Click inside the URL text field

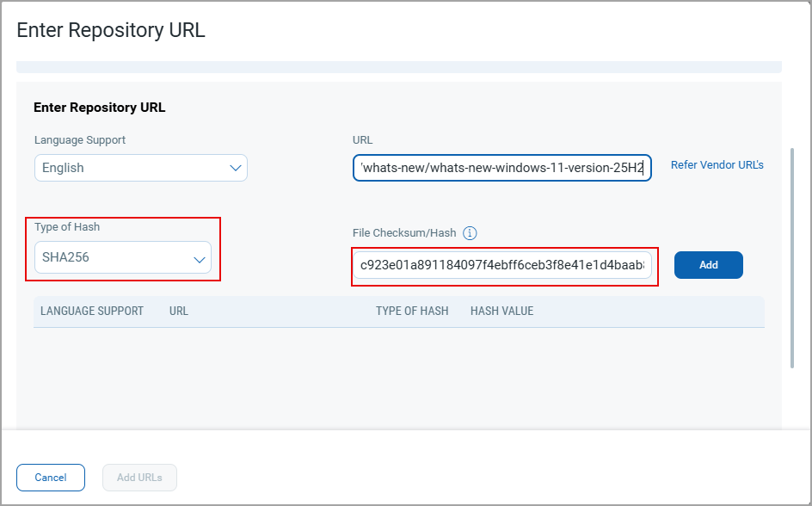tap(501, 168)
